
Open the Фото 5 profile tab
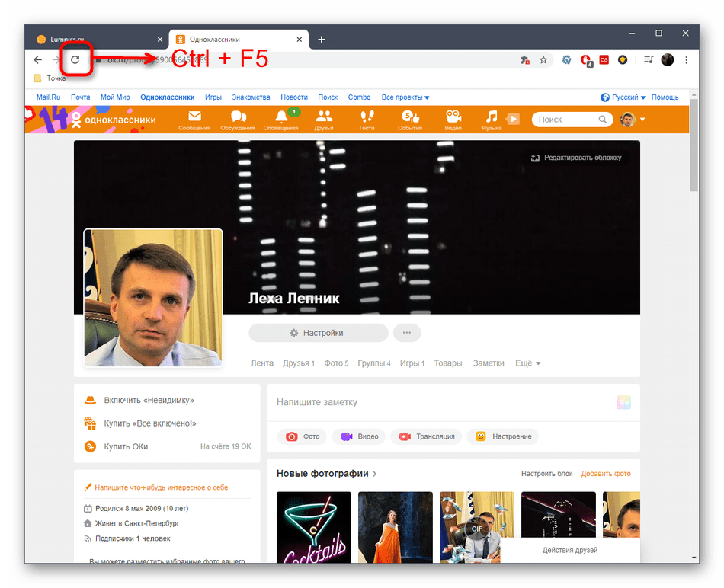pos(336,363)
